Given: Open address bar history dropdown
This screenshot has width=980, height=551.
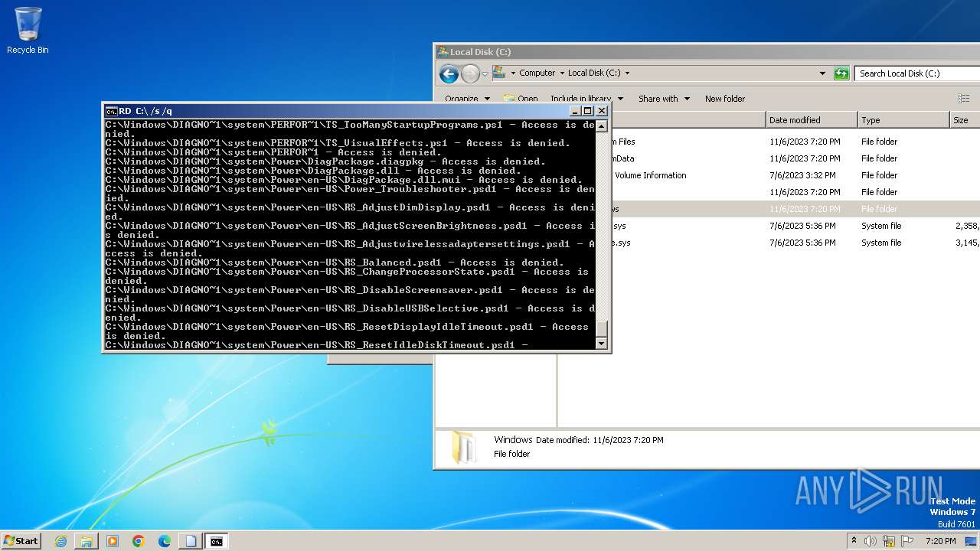Looking at the screenshot, I should pyautogui.click(x=822, y=73).
